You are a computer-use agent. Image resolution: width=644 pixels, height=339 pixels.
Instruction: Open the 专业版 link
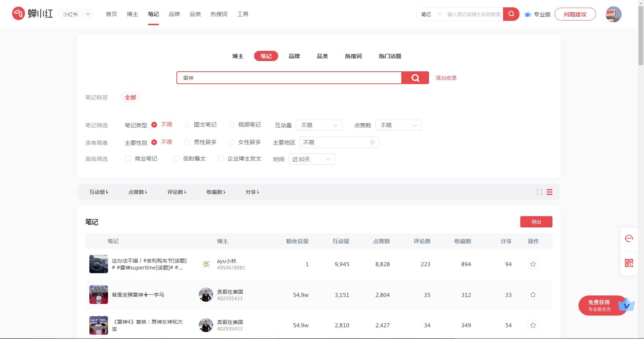click(x=542, y=14)
